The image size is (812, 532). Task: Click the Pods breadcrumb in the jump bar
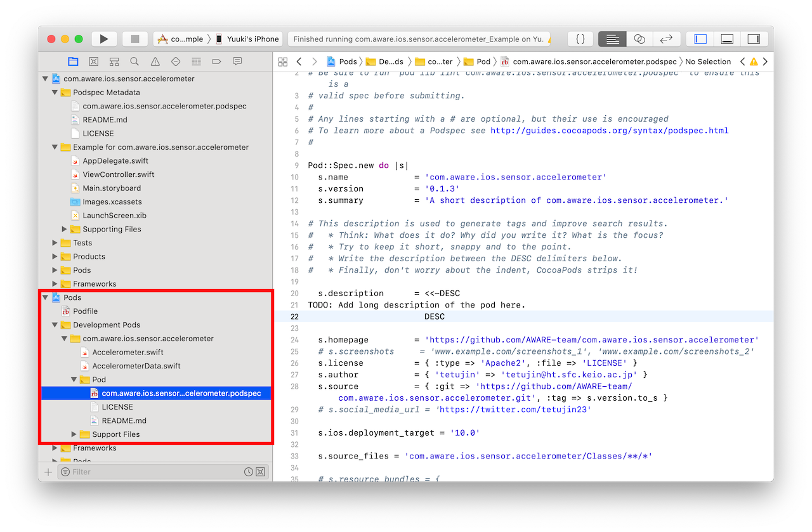342,62
